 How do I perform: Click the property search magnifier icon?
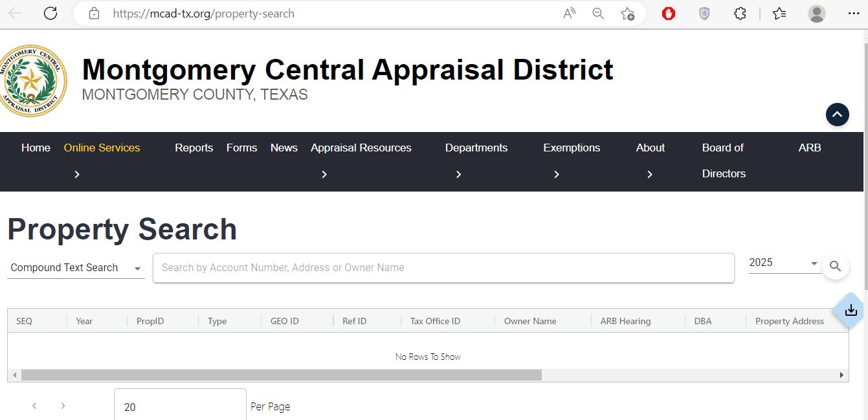(836, 266)
